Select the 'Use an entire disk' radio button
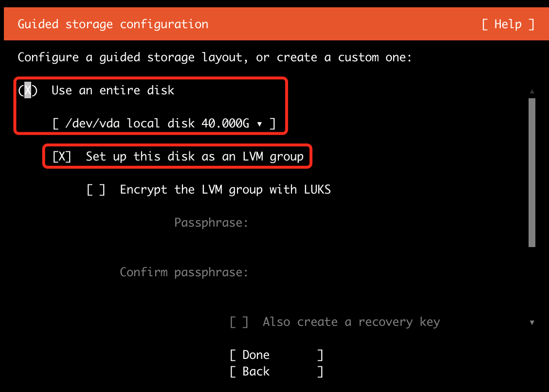Image resolution: width=549 pixels, height=392 pixels. click(x=28, y=90)
